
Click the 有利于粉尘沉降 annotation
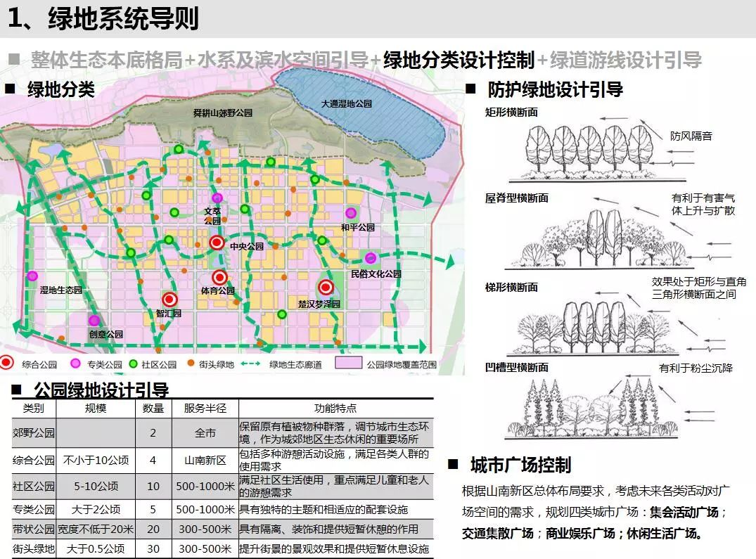pyautogui.click(x=696, y=368)
